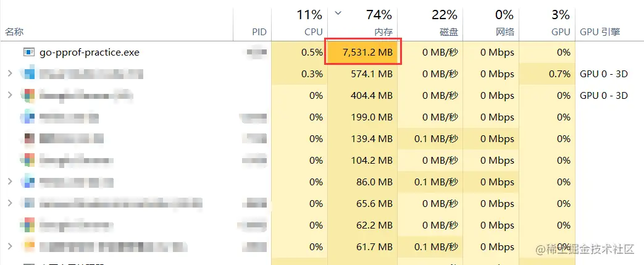Screen dimensions: 644x265
Task: Expand the process group using 404.4 MB
Action: coord(9,96)
